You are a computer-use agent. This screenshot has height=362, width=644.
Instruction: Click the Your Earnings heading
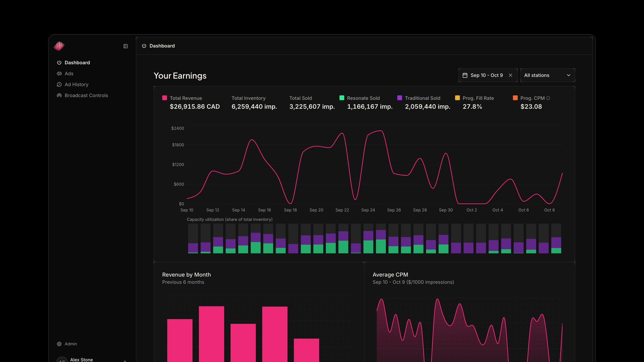[180, 76]
